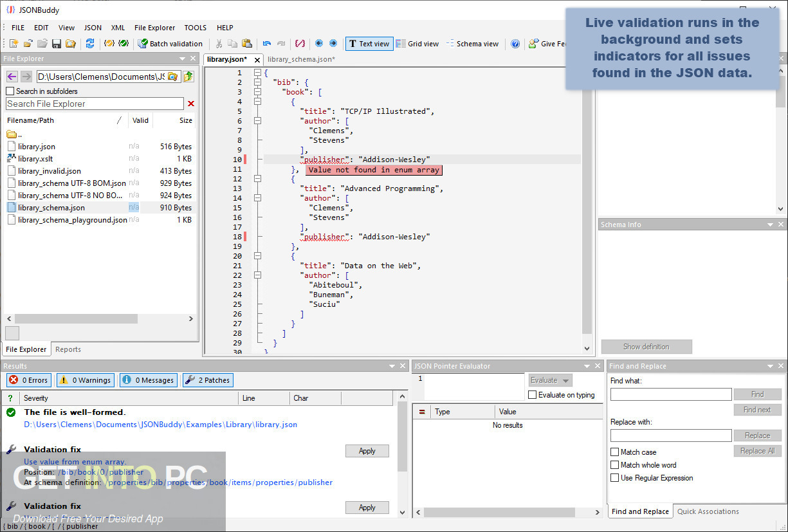The width and height of the screenshot is (788, 532).
Task: Click the Open file toolbar icon
Action: point(28,44)
